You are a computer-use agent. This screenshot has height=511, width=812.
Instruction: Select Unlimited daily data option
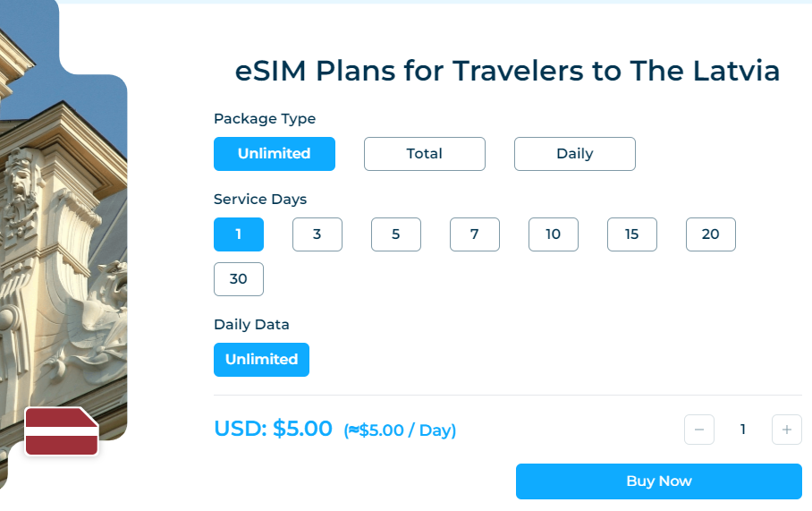(x=261, y=360)
